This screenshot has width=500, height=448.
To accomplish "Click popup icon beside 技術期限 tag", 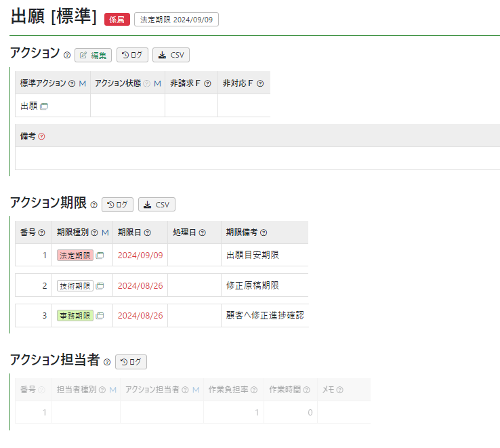I will coord(100,286).
